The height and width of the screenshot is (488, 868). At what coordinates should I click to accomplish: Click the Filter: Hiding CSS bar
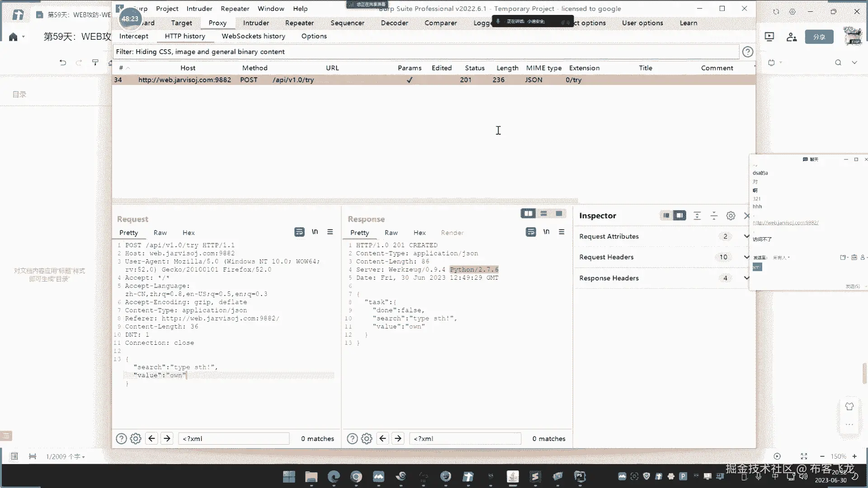(425, 52)
